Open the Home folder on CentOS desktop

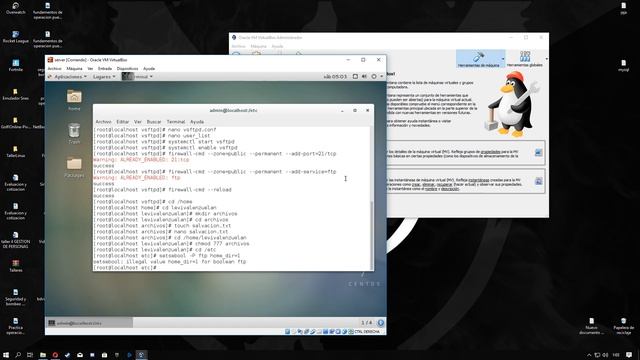74,100
